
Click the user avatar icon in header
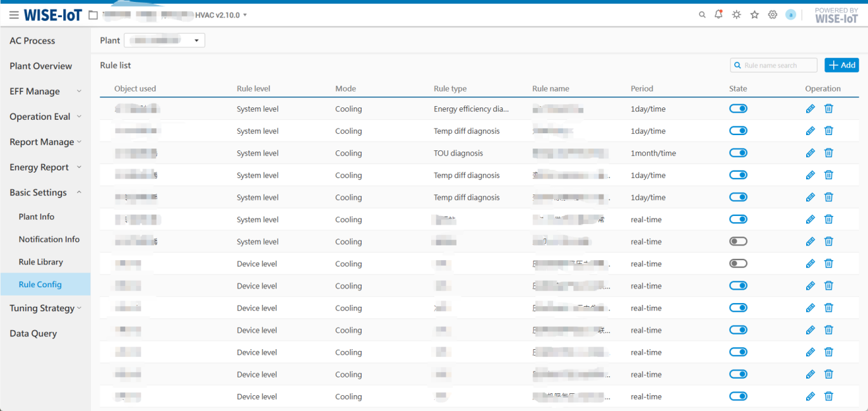point(790,15)
